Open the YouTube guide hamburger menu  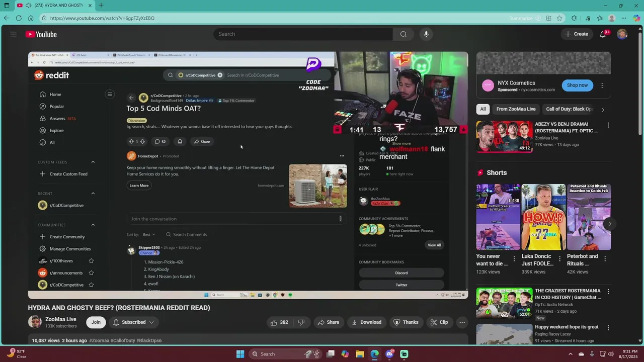click(13, 34)
